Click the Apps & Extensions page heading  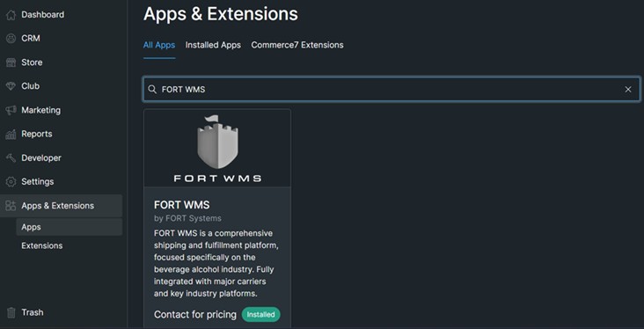click(x=221, y=14)
